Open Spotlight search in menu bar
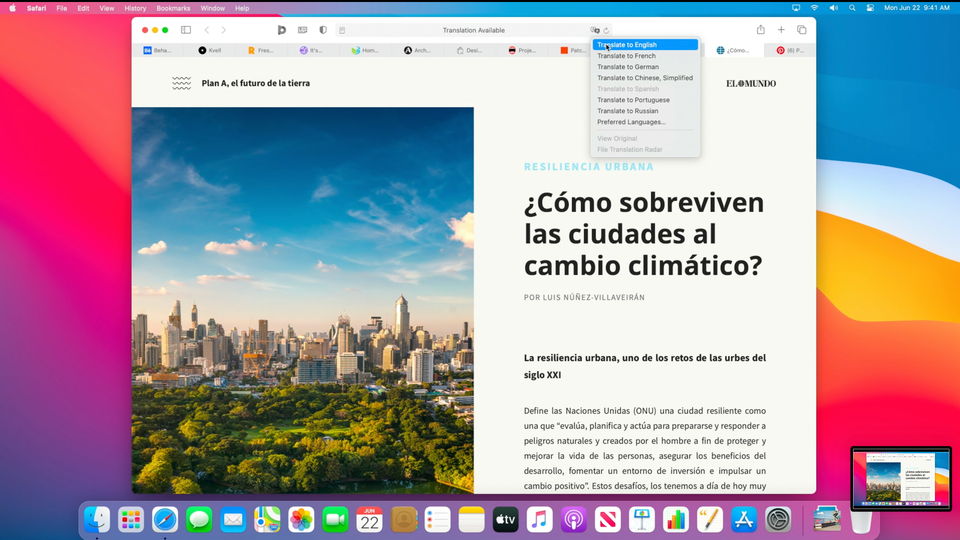Screen dimensions: 960x540 [852, 8]
